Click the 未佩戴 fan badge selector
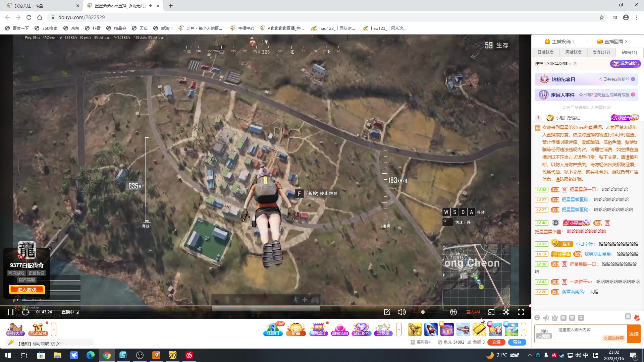This screenshot has width=644, height=362. pos(544,334)
